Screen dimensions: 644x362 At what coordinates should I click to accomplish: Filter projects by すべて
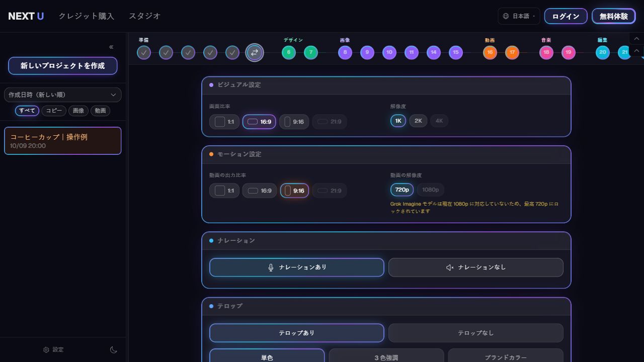click(x=27, y=111)
